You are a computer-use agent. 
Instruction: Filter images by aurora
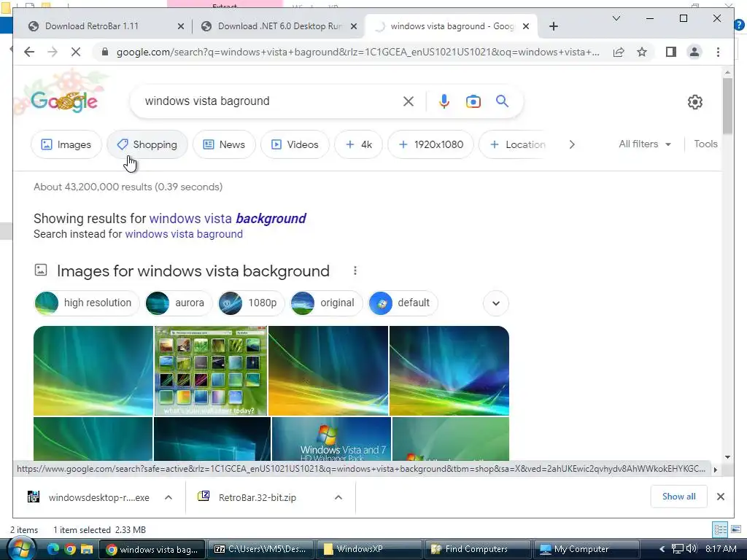pyautogui.click(x=178, y=303)
